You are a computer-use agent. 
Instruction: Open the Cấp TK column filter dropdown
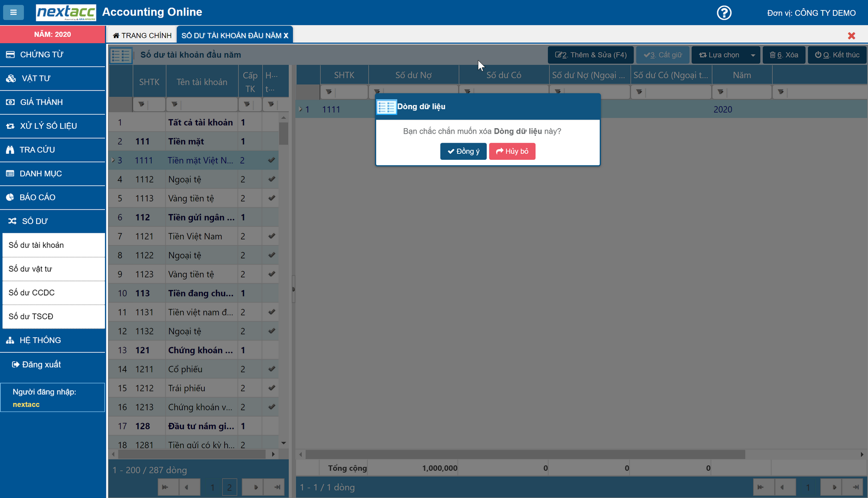[x=247, y=105]
